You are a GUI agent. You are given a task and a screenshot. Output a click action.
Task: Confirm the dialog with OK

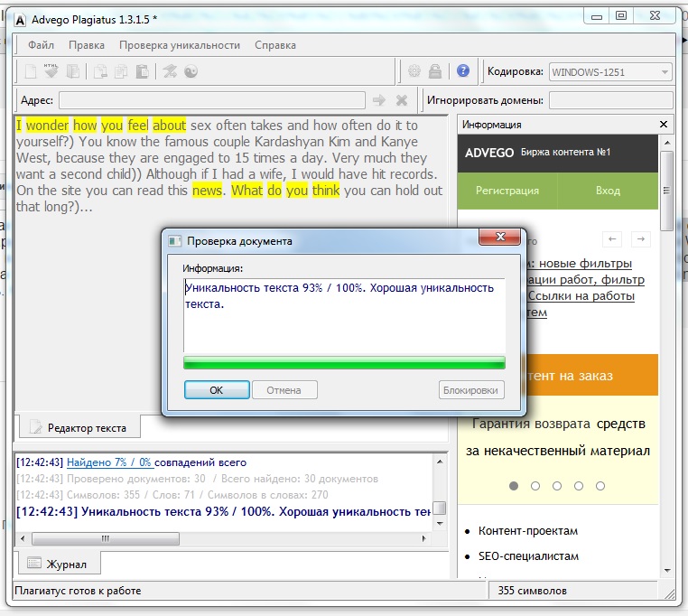coord(217,390)
